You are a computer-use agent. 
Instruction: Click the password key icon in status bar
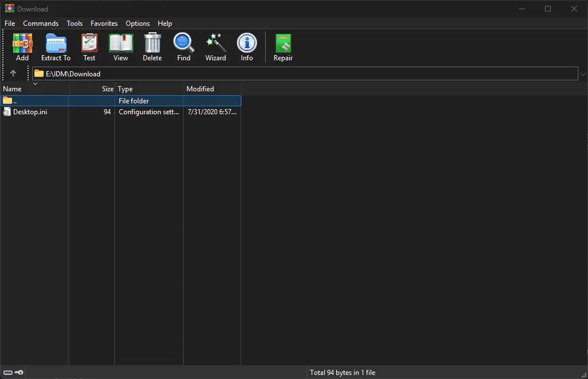pyautogui.click(x=19, y=373)
